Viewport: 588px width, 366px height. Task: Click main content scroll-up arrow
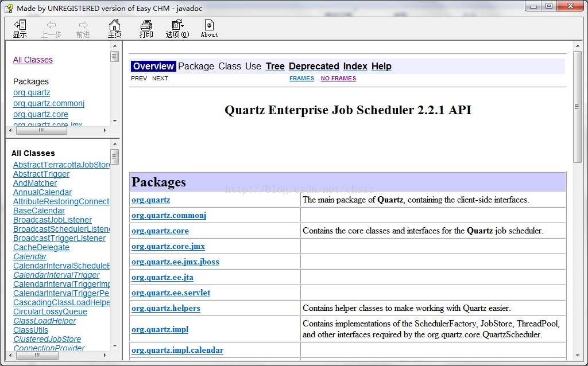pyautogui.click(x=578, y=46)
